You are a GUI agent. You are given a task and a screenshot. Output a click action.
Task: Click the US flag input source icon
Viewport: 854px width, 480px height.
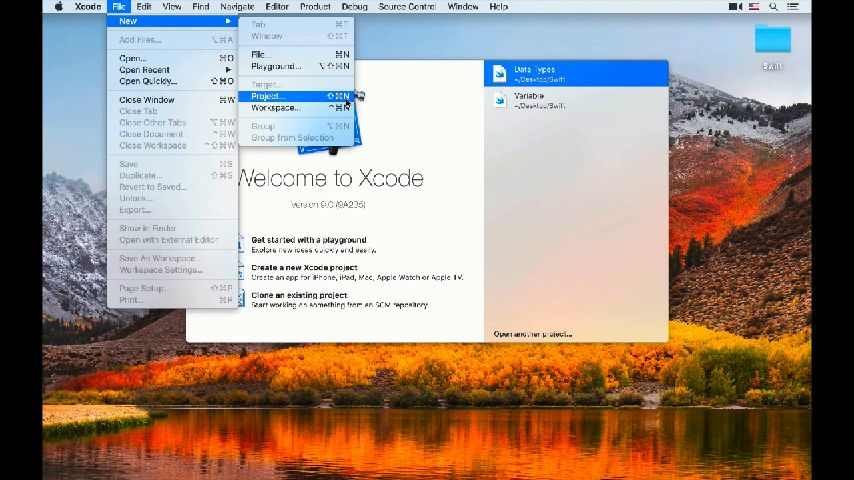coord(754,7)
